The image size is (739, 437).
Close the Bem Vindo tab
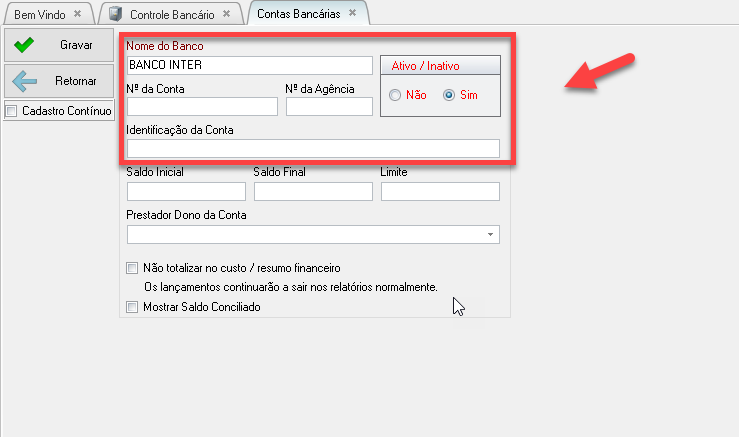pyautogui.click(x=78, y=14)
